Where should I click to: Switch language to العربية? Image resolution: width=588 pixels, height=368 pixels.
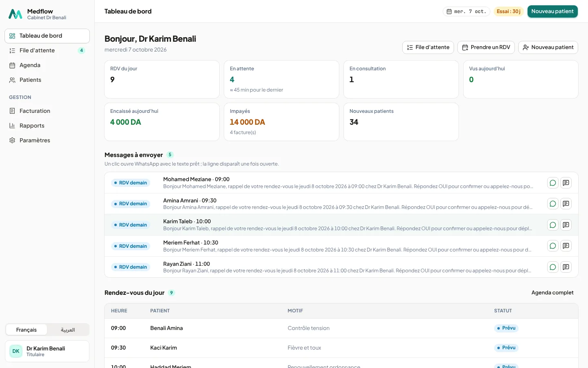pos(68,330)
